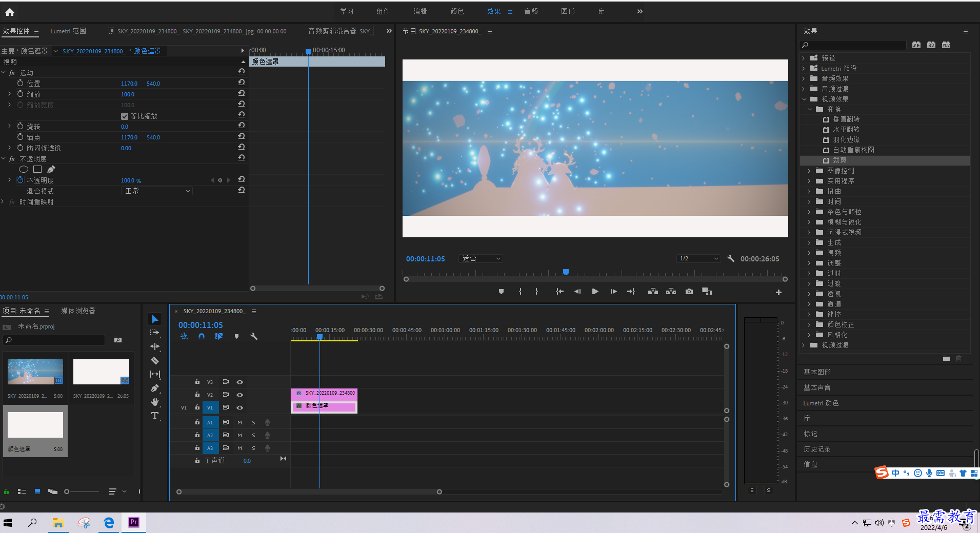Click the project thumbnail size slider
Image resolution: width=980 pixels, height=533 pixels.
82,491
